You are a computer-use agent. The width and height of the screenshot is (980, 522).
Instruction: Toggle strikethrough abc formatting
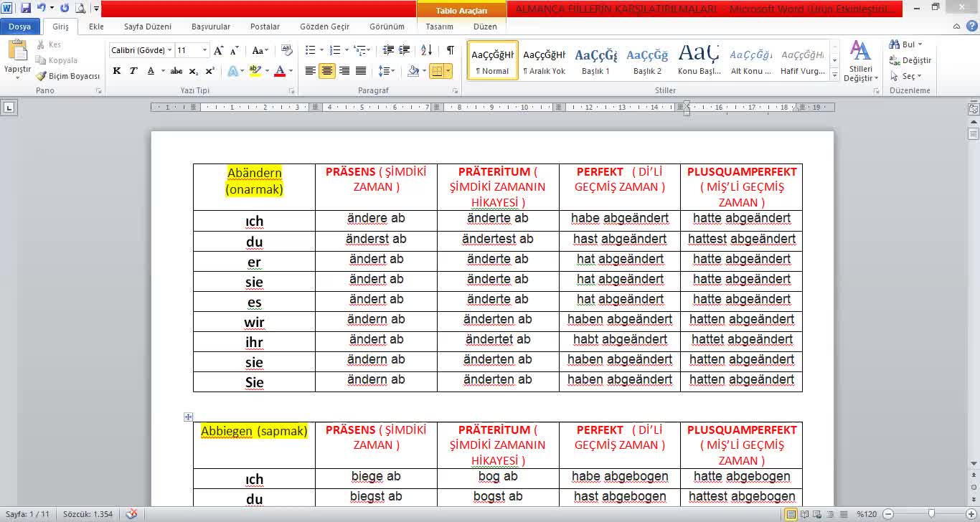[x=176, y=71]
